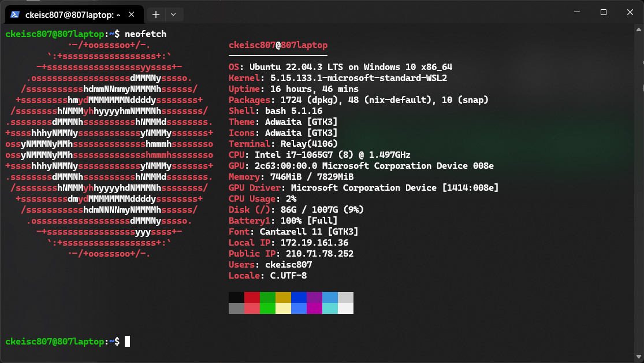Viewport: 644px width, 363px height.
Task: Click the Icons line 'Adwaita [GTK3]'
Action: pos(301,133)
